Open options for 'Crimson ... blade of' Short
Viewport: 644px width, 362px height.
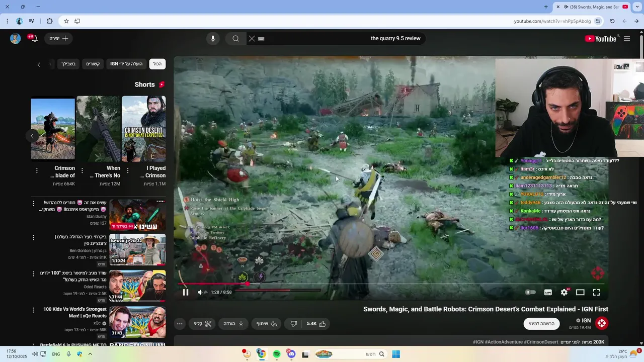tap(37, 171)
